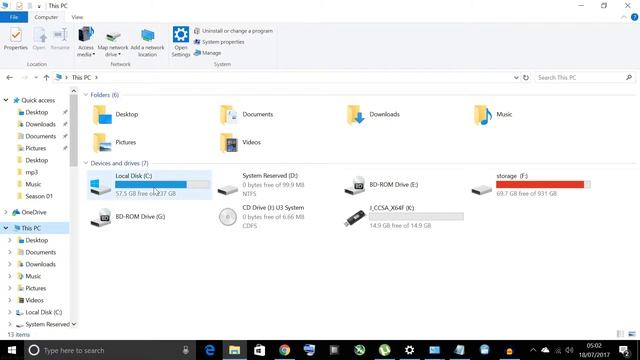This screenshot has width=640, height=360.
Task: Switch to the Computer ribbon tab
Action: point(46,17)
